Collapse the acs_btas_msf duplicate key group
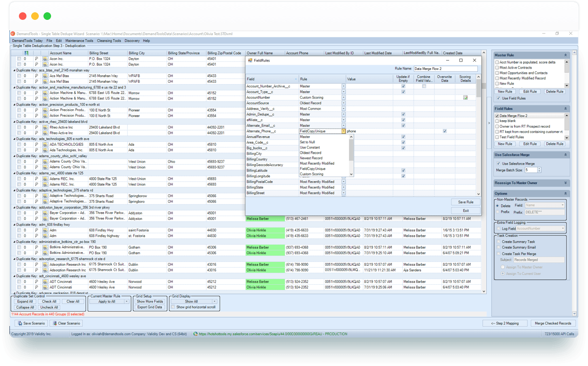588x366 pixels. (x=14, y=70)
